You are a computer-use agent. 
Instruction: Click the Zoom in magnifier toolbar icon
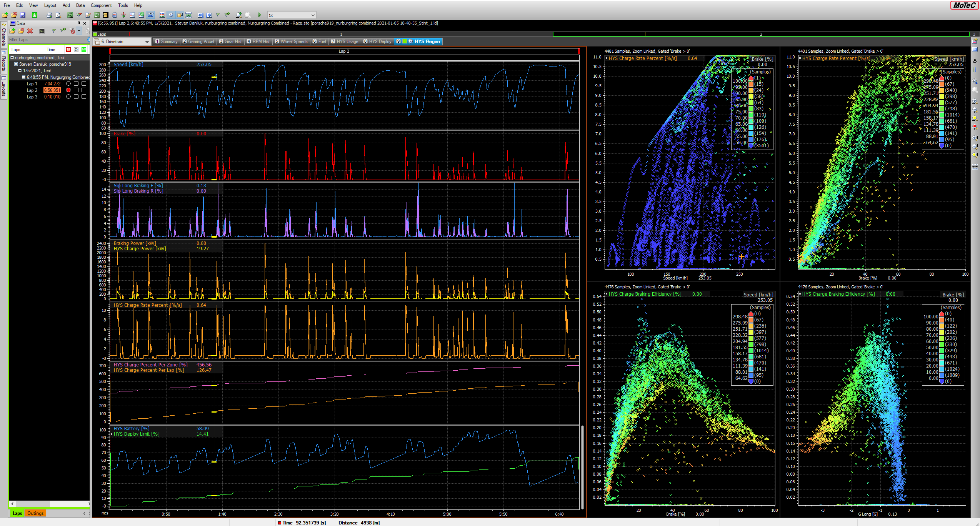238,15
